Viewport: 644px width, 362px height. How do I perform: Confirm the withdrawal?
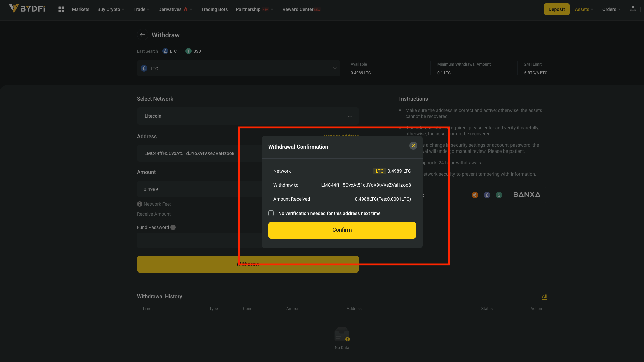(x=342, y=230)
